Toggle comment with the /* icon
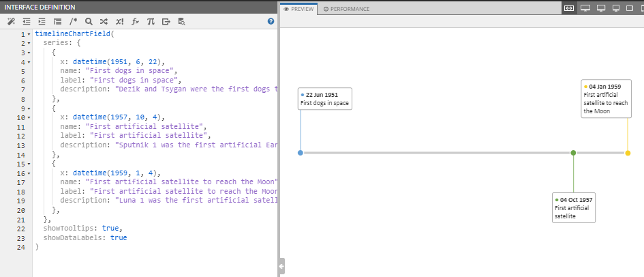 73,22
